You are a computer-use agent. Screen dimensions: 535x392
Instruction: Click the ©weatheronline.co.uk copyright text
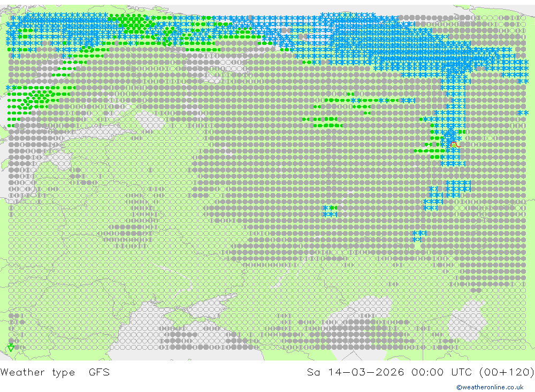click(490, 387)
